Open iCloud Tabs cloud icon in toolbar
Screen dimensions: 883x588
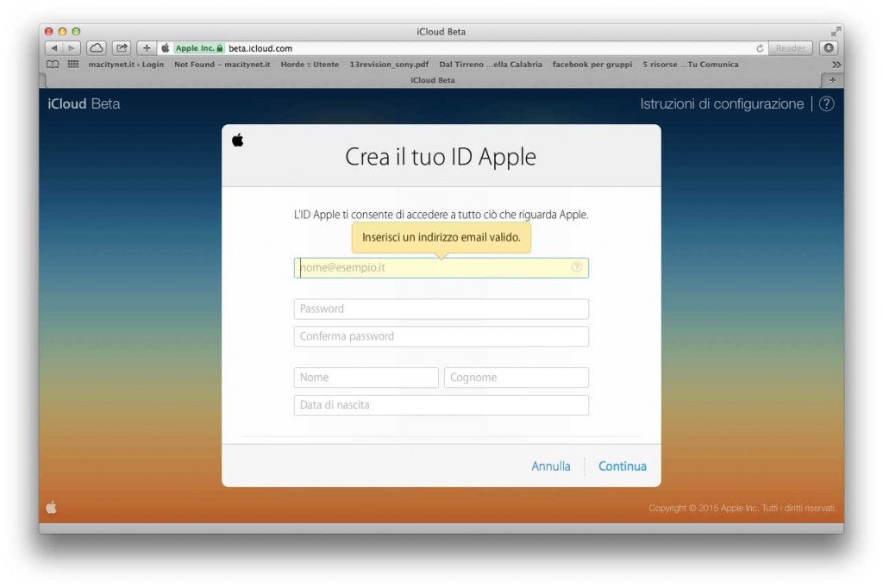97,48
